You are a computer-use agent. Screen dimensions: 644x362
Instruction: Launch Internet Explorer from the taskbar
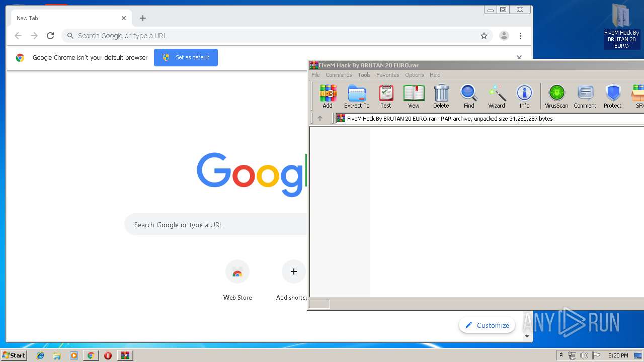pyautogui.click(x=40, y=355)
